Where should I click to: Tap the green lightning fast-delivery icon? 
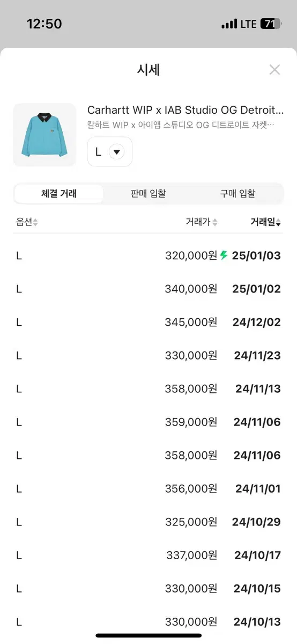(x=224, y=255)
